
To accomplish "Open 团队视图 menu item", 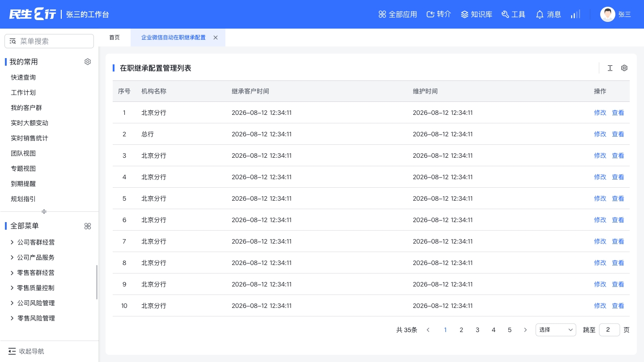I will coord(23,153).
